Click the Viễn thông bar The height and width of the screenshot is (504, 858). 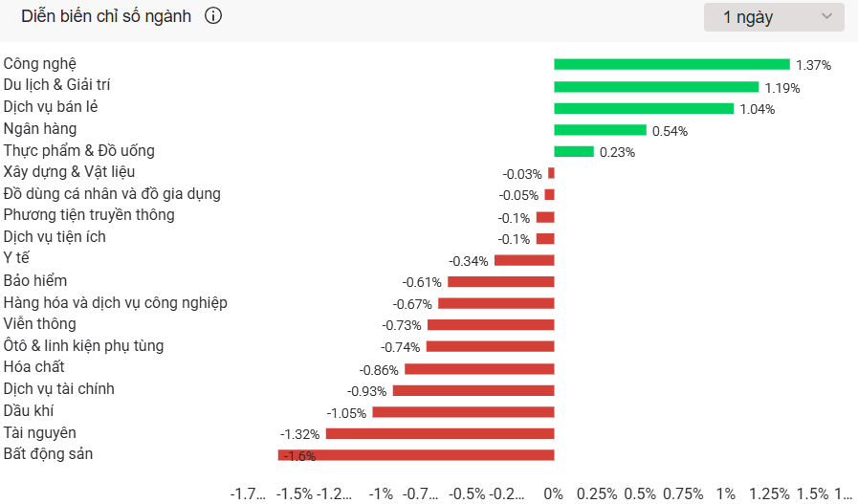click(x=491, y=325)
